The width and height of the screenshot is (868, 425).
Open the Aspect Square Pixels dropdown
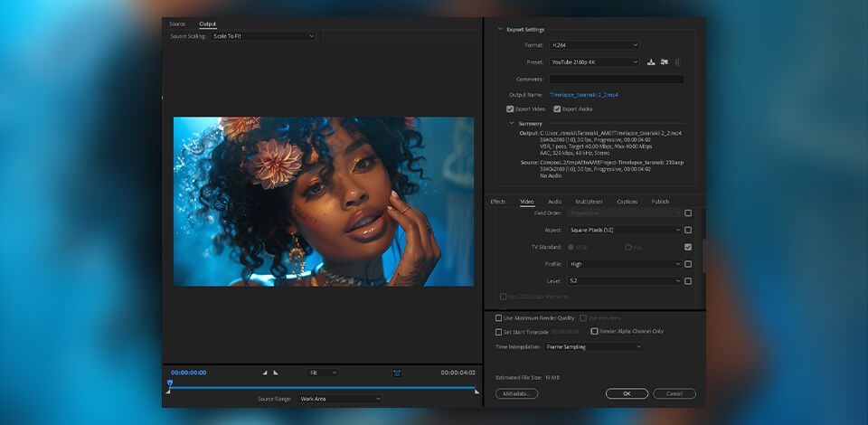pos(625,230)
